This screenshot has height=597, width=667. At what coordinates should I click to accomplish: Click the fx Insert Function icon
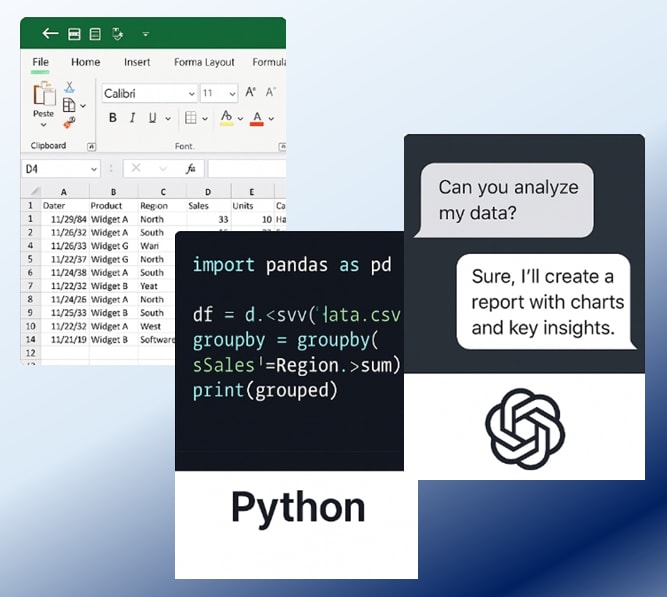tap(191, 169)
